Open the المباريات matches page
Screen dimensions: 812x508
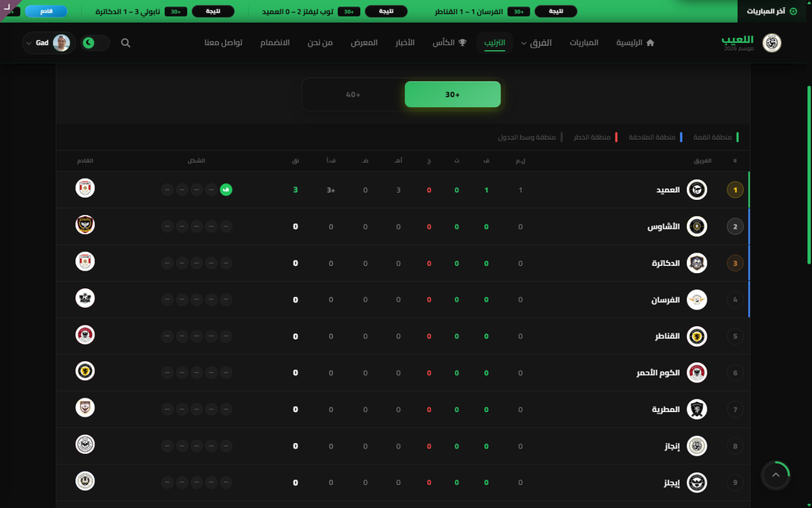click(x=584, y=43)
